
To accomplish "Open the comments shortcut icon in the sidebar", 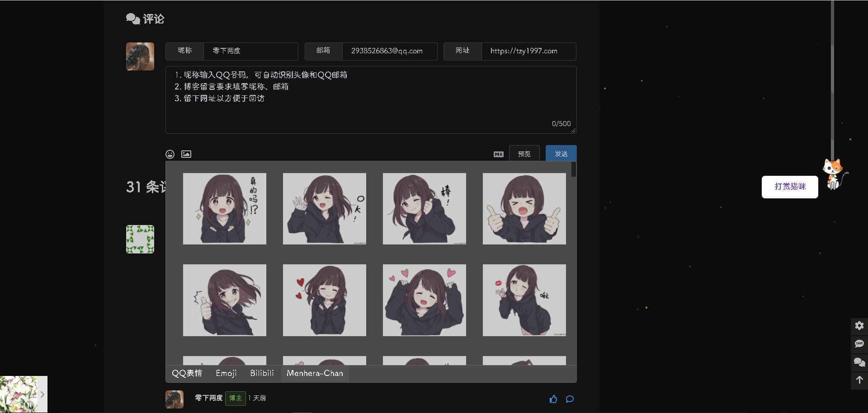I will pyautogui.click(x=859, y=362).
